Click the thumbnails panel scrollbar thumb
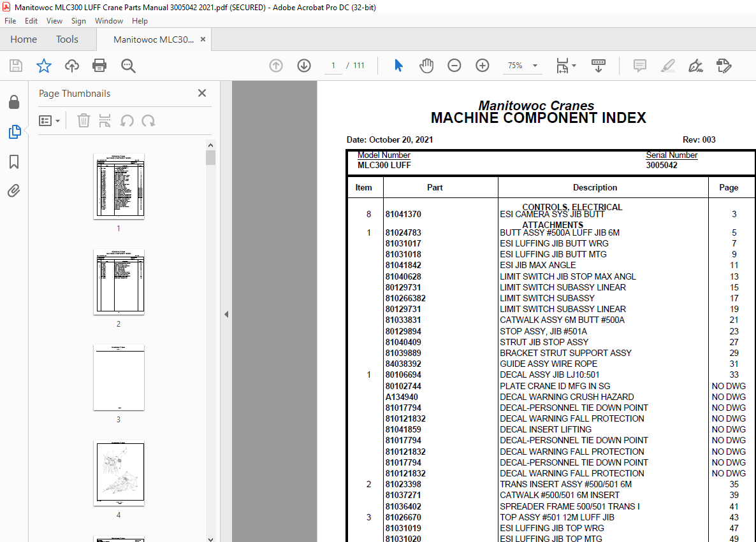The width and height of the screenshot is (756, 542). (211, 157)
